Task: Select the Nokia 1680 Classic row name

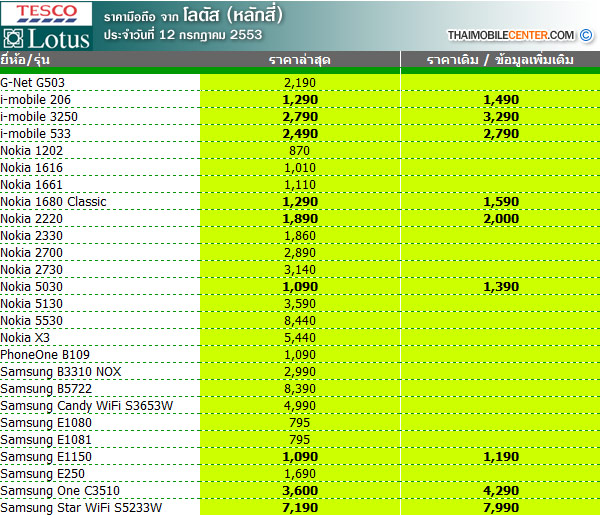Action: click(x=53, y=202)
